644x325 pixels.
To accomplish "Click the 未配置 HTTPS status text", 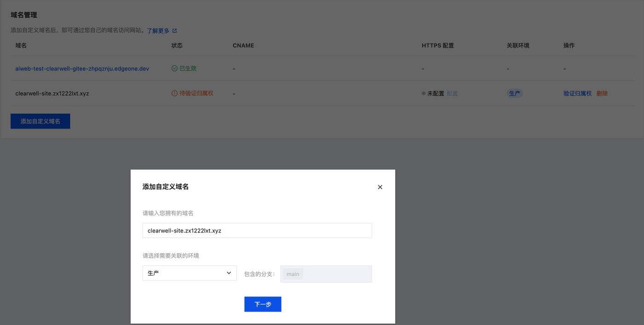I will click(436, 93).
